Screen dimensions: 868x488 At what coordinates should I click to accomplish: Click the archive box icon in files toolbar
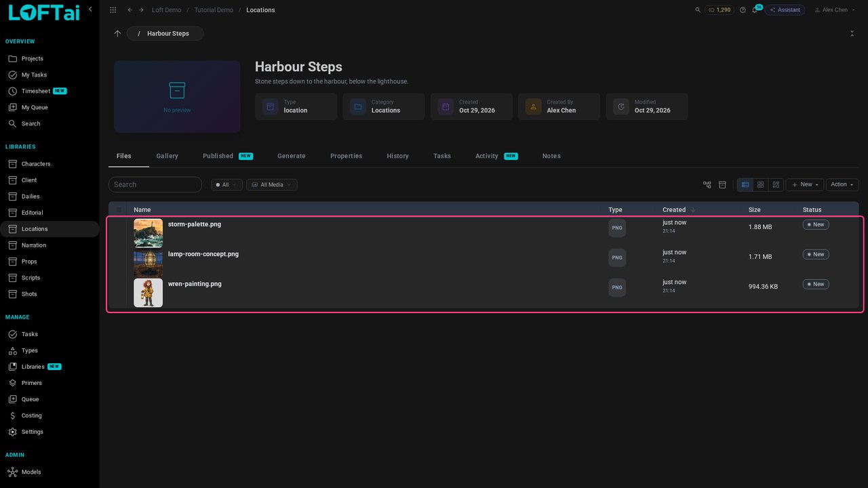tap(722, 184)
